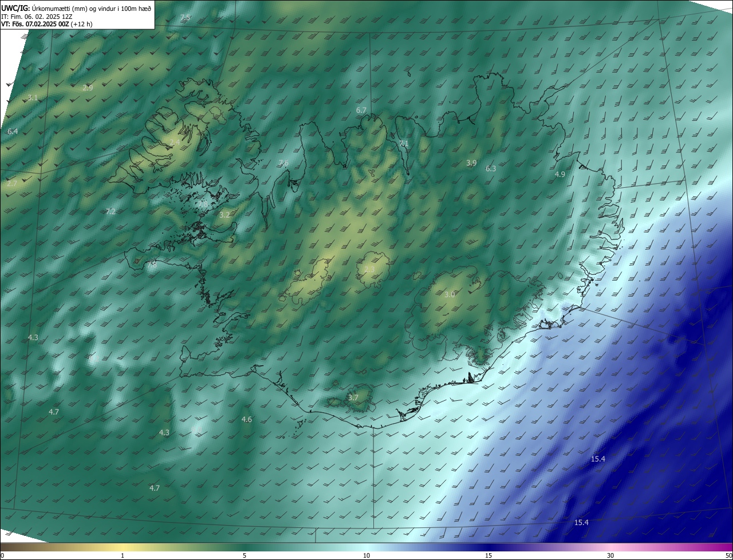Image resolution: width=733 pixels, height=560 pixels.
Task: Click the 7.2 value label
Action: [x=111, y=212]
